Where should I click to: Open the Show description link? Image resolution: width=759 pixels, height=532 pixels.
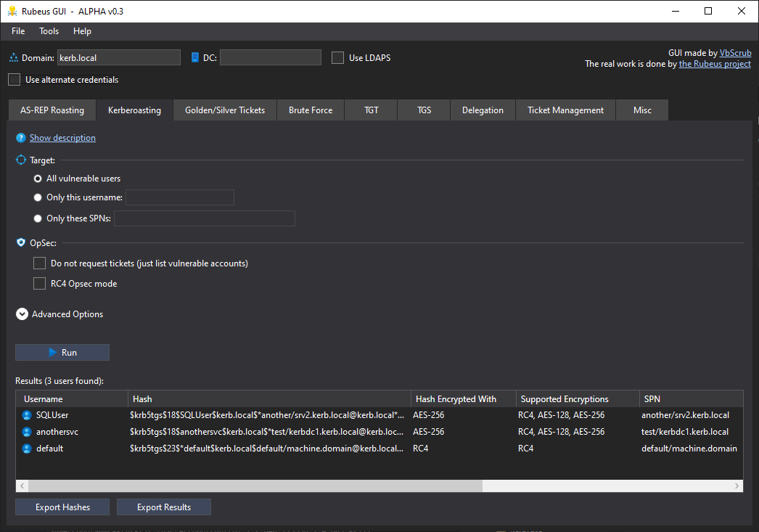pyautogui.click(x=62, y=138)
